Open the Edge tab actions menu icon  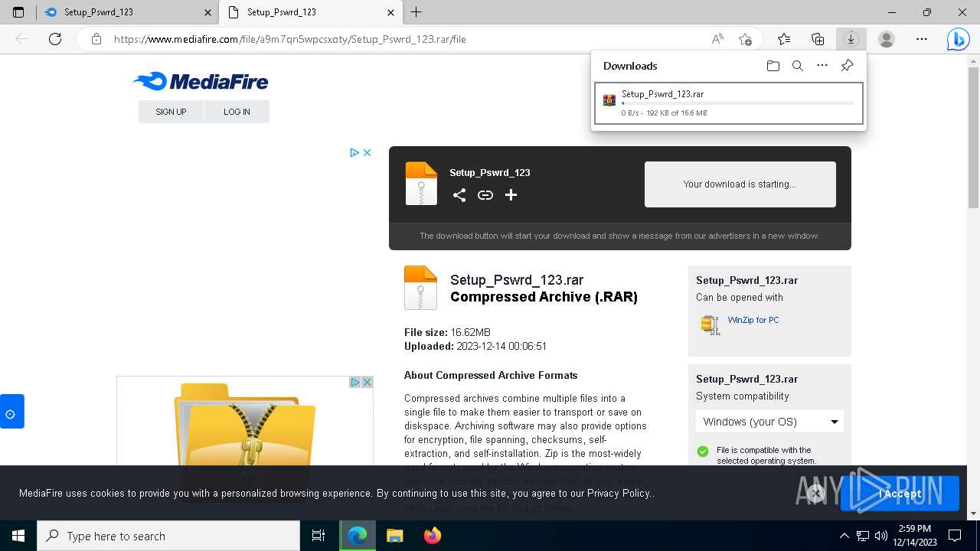[18, 12]
